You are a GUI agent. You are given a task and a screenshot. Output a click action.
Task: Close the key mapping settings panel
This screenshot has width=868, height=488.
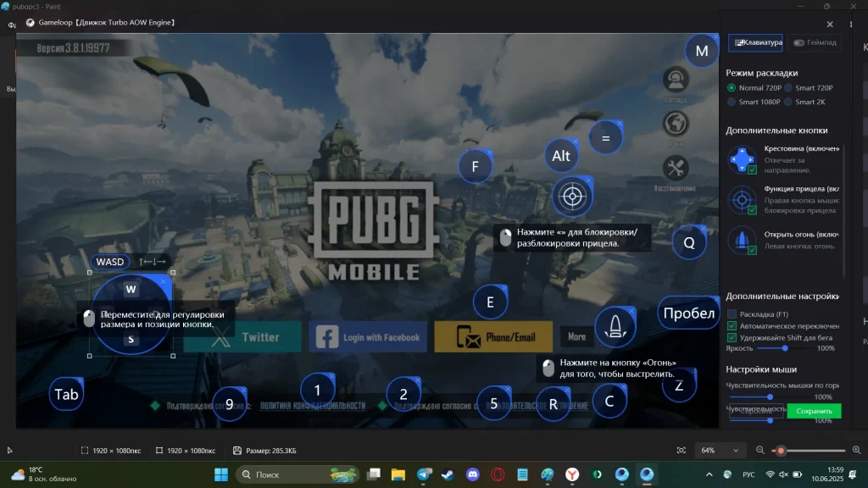(x=830, y=25)
